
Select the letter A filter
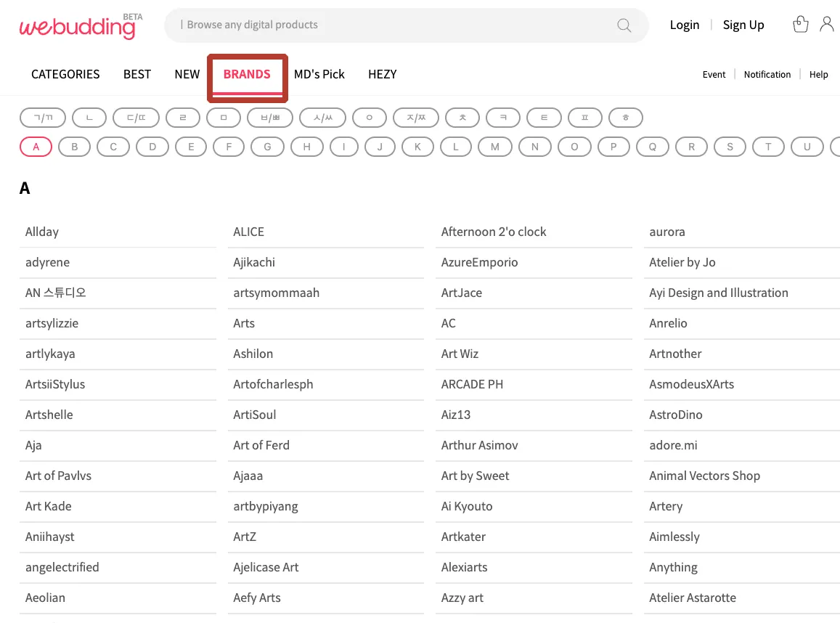(36, 147)
